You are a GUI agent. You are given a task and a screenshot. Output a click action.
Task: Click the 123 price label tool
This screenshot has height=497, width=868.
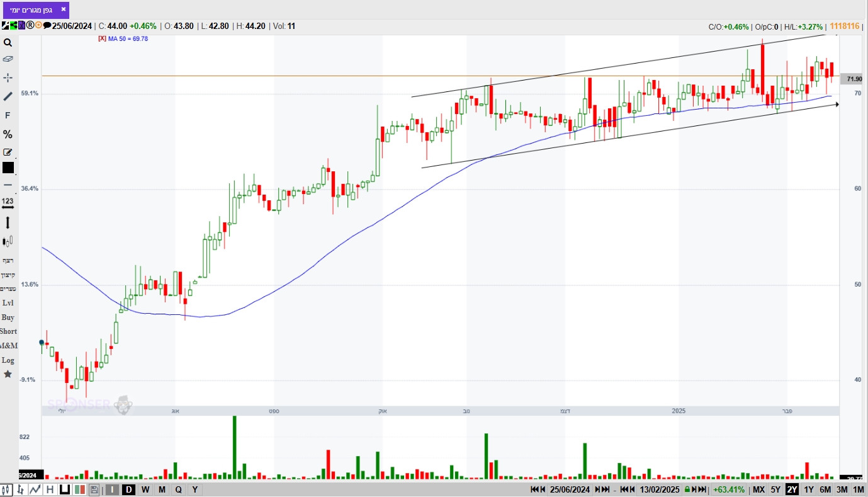pos(8,203)
